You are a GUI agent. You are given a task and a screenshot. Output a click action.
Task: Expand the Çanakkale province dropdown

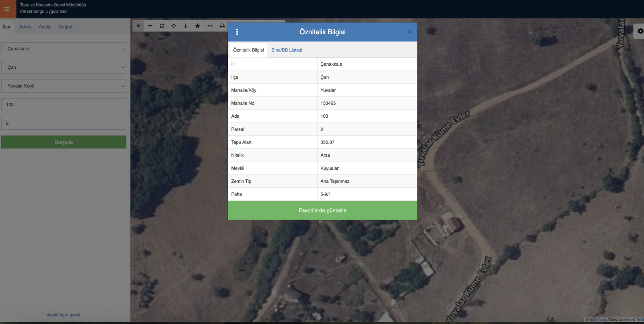tap(64, 49)
